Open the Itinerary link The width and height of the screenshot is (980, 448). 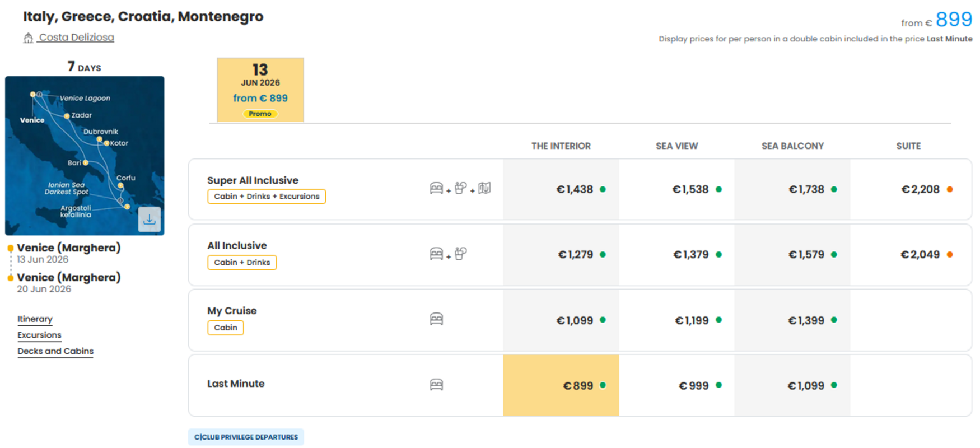pos(35,319)
